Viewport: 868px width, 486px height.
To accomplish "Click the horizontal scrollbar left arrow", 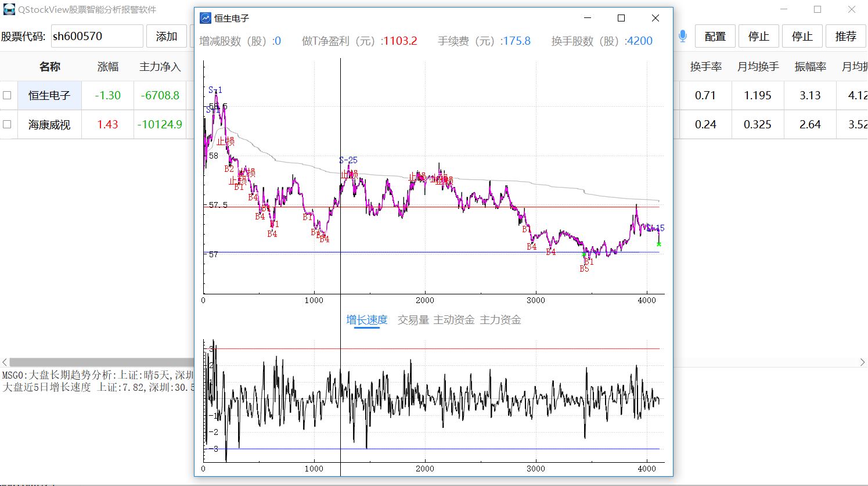I will point(5,362).
